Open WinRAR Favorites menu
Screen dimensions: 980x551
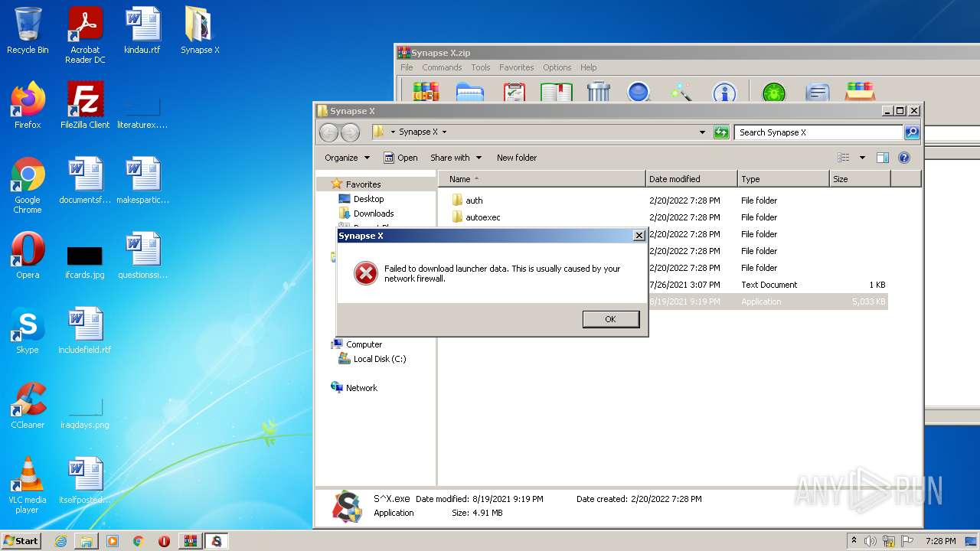coord(517,67)
